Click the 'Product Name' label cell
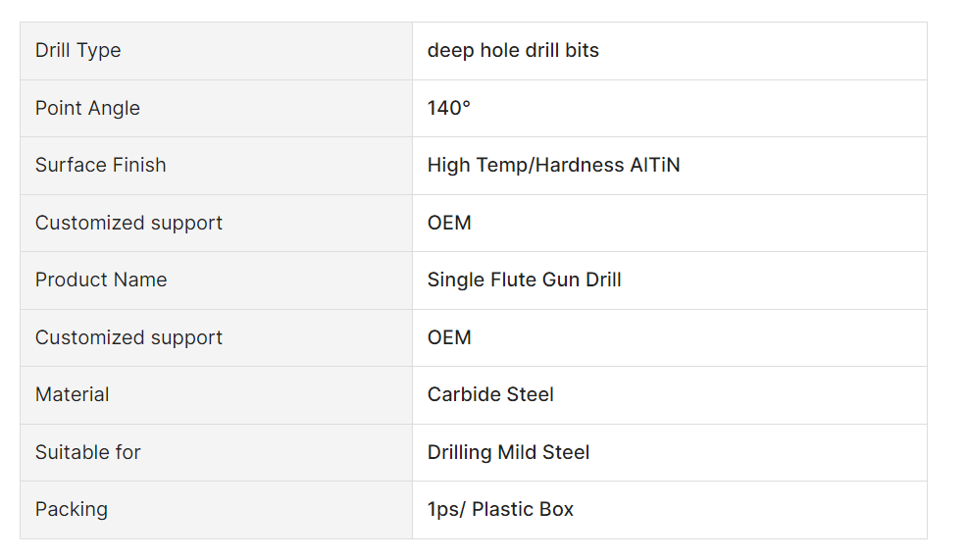 point(216,280)
